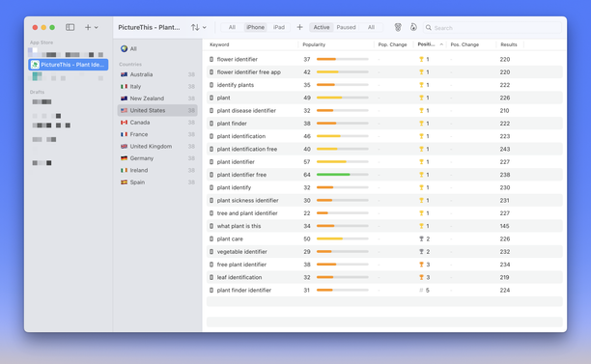Choose New Zealand in countries list
Screen dimensions: 591x364
pos(157,98)
